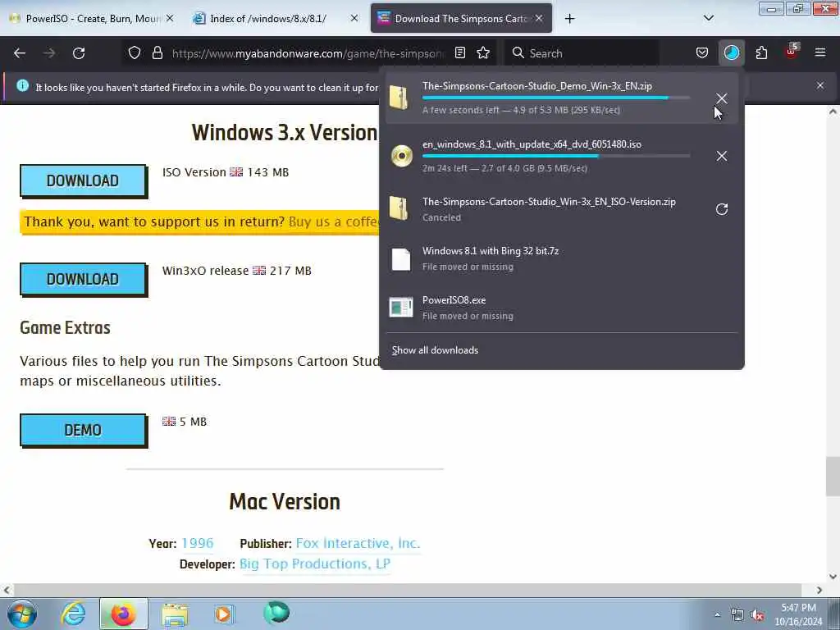Click the page vertical scrollbar thumb
The image size is (840, 630).
click(x=833, y=477)
